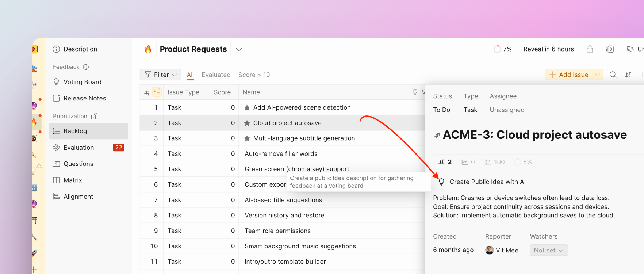
Task: Click the Product Requests title
Action: (193, 49)
